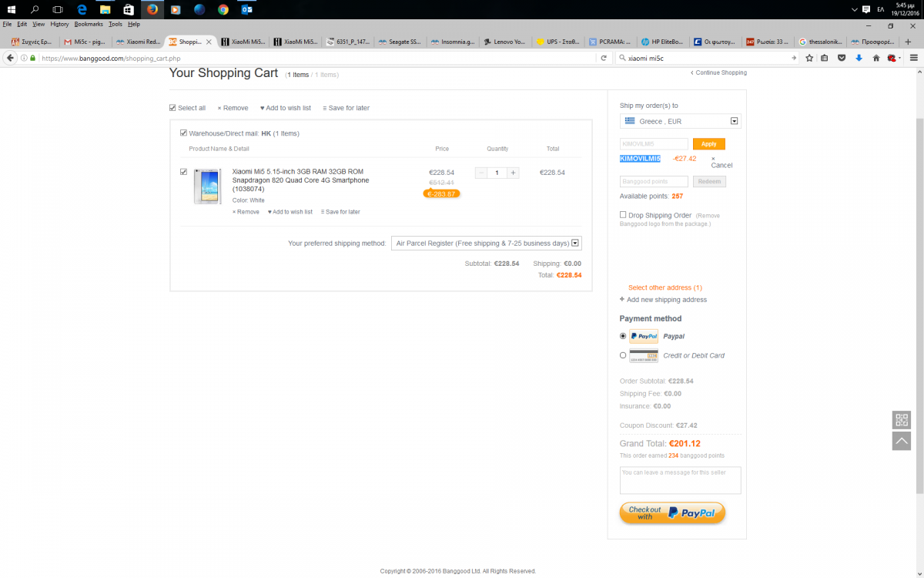924x578 pixels.
Task: Click the Xiaomi Mi5 product thumbnail
Action: [x=208, y=187]
